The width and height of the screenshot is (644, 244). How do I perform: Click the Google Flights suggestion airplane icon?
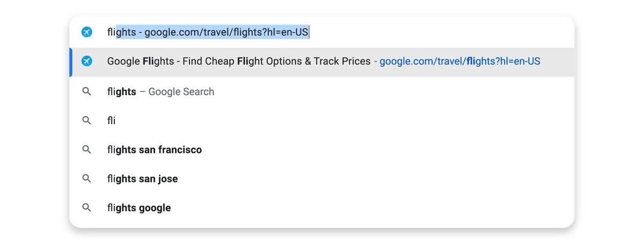[87, 62]
